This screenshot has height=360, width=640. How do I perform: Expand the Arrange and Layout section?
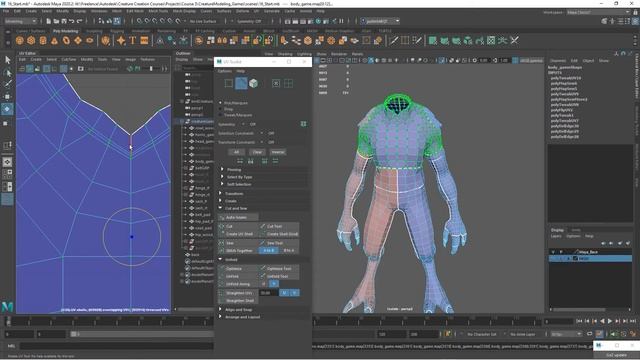coord(220,317)
